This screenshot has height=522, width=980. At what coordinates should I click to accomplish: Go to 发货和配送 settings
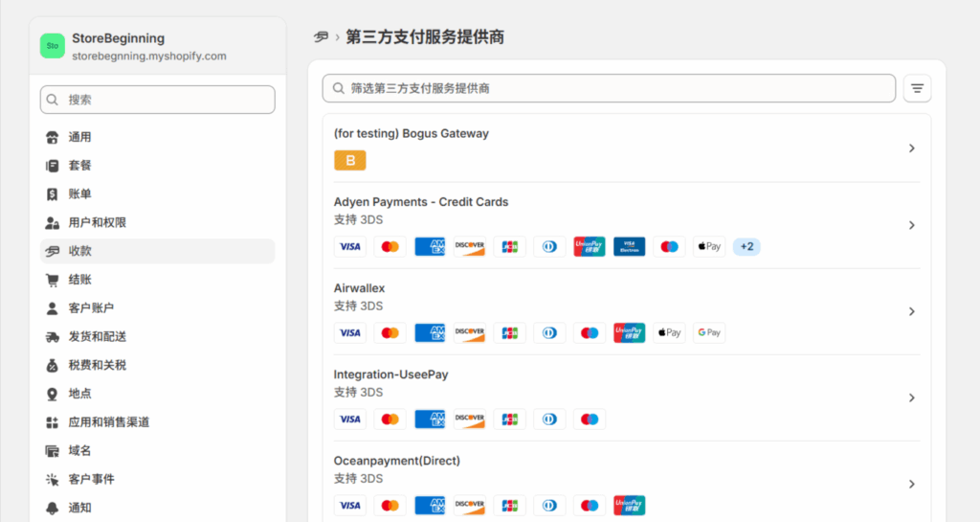[97, 336]
